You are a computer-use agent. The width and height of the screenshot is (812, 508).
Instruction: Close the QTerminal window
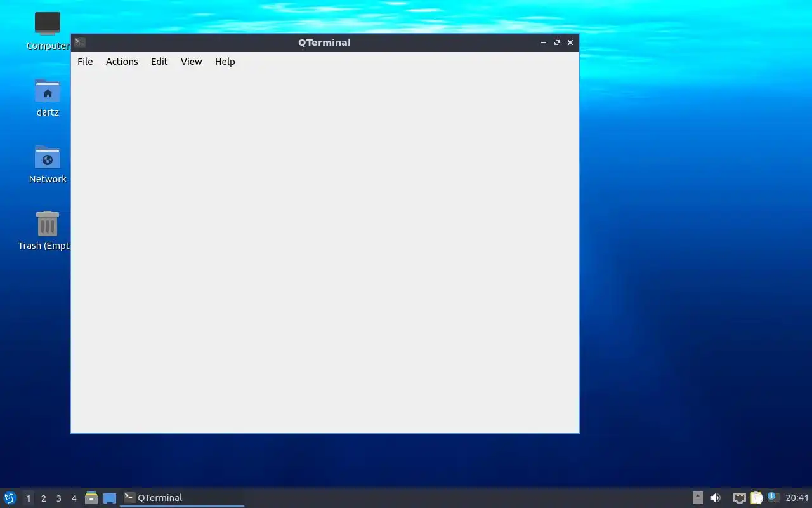tap(570, 43)
